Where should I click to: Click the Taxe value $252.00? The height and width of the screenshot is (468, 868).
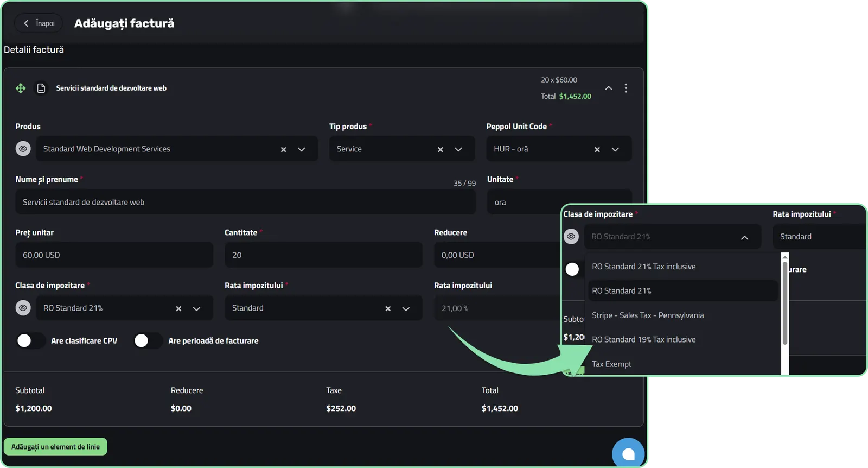click(x=341, y=408)
